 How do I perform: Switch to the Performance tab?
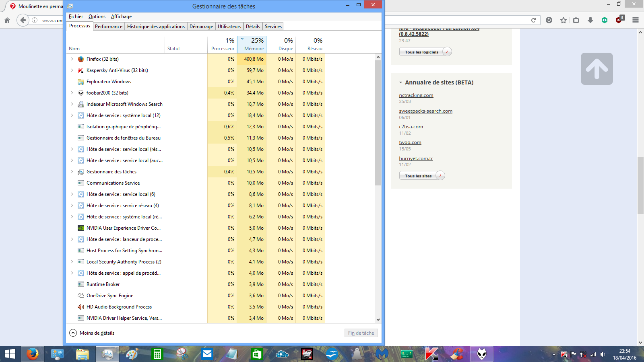(109, 27)
